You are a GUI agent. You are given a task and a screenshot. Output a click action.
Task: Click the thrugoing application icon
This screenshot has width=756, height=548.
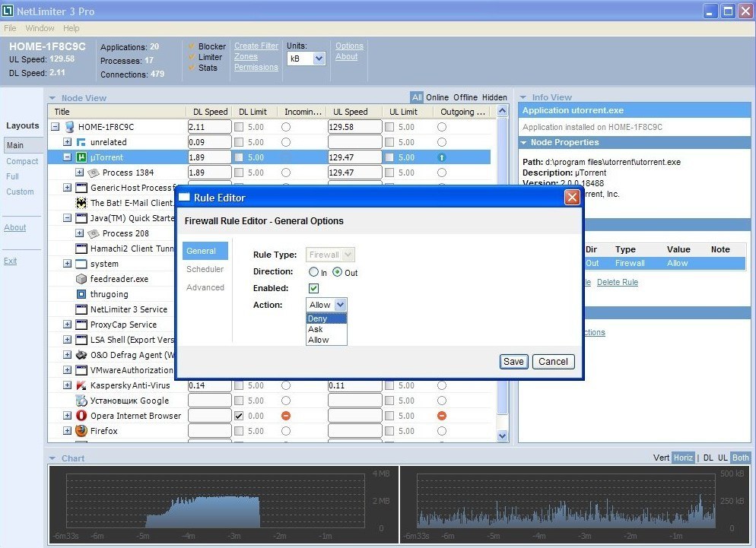(x=81, y=294)
